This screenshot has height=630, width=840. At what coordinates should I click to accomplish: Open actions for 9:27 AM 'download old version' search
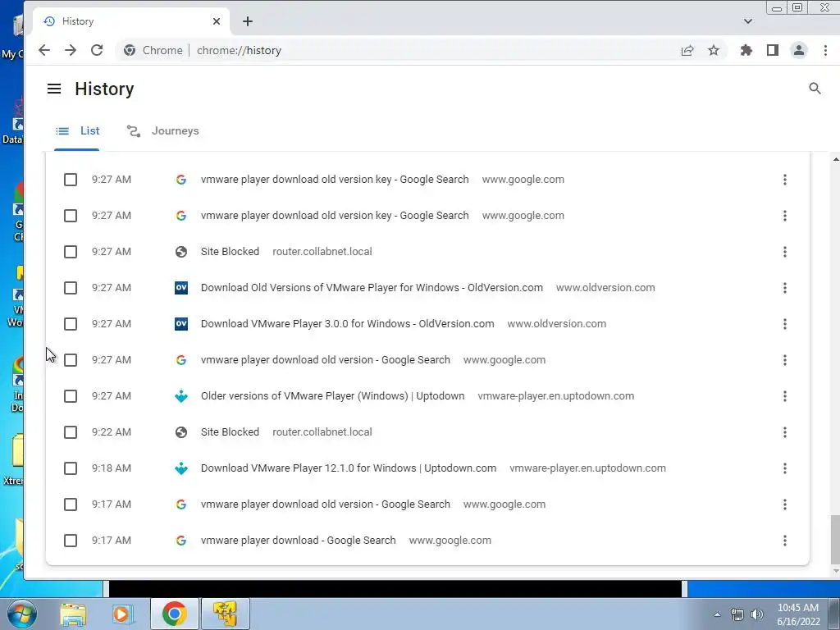point(785,360)
